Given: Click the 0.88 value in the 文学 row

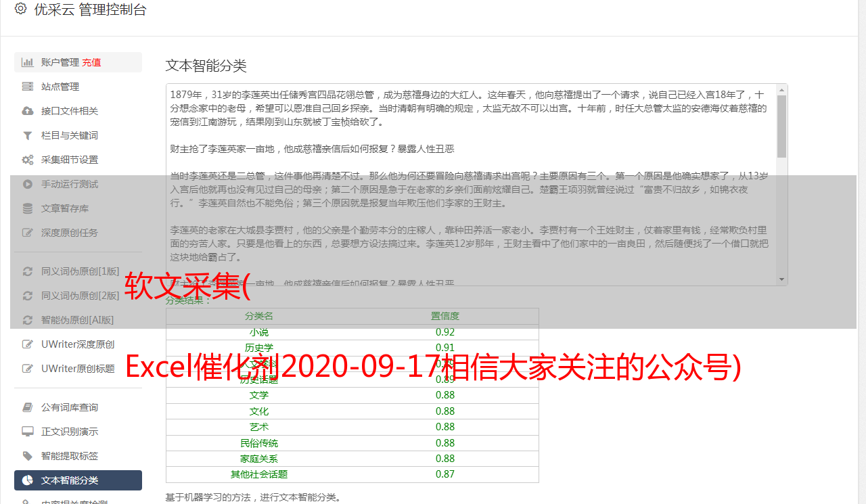Looking at the screenshot, I should pyautogui.click(x=445, y=395).
